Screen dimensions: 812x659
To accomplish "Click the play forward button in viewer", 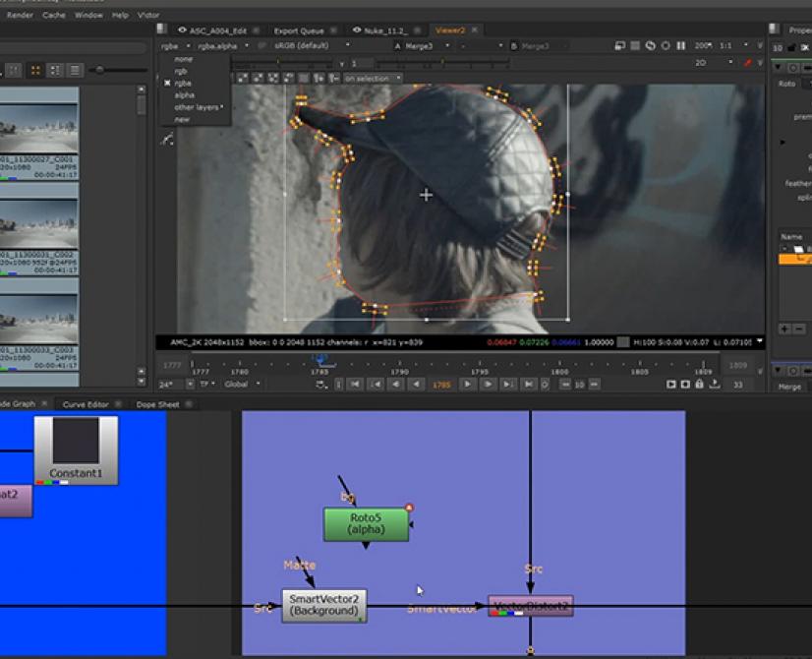I will tap(468, 385).
